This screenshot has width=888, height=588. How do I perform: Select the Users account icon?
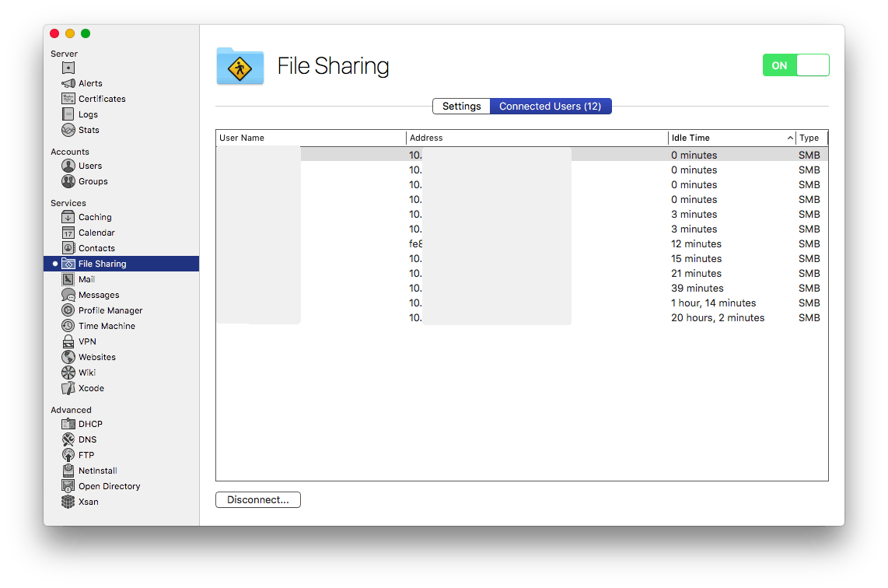click(x=68, y=166)
